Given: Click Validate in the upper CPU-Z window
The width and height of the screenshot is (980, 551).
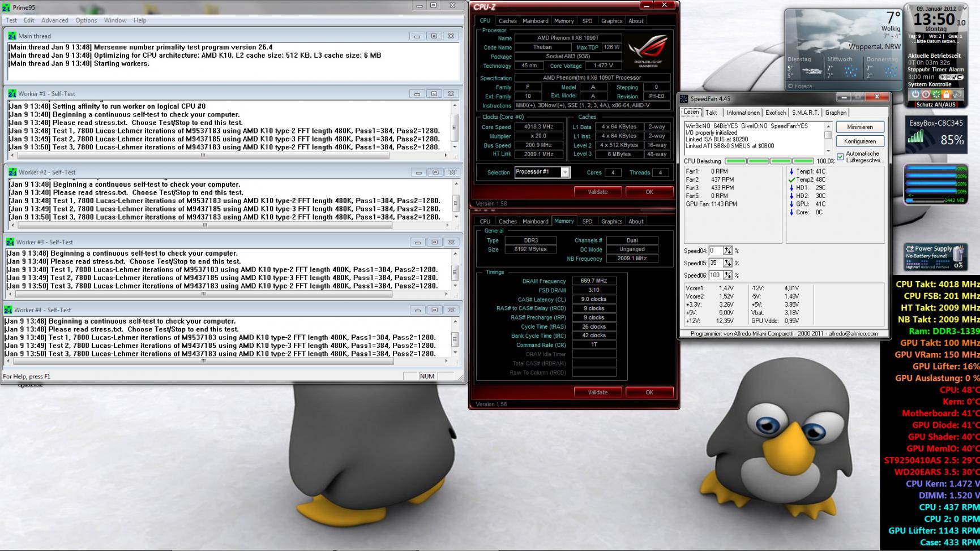Looking at the screenshot, I should click(598, 192).
